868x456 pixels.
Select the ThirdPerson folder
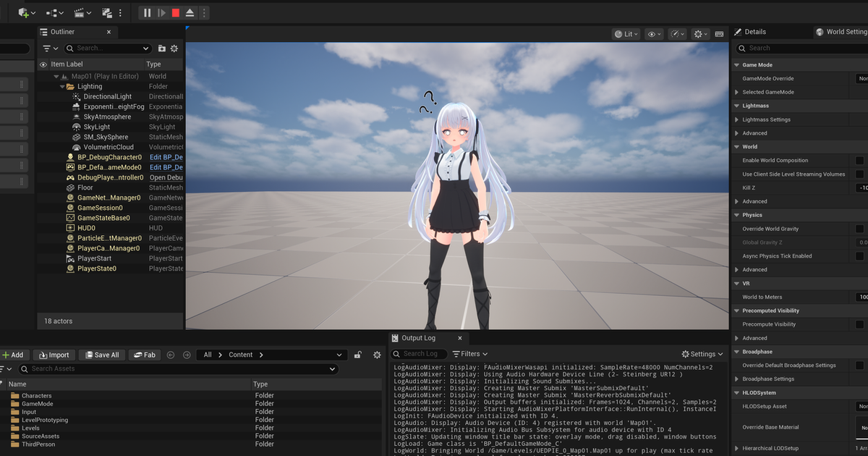(38, 444)
